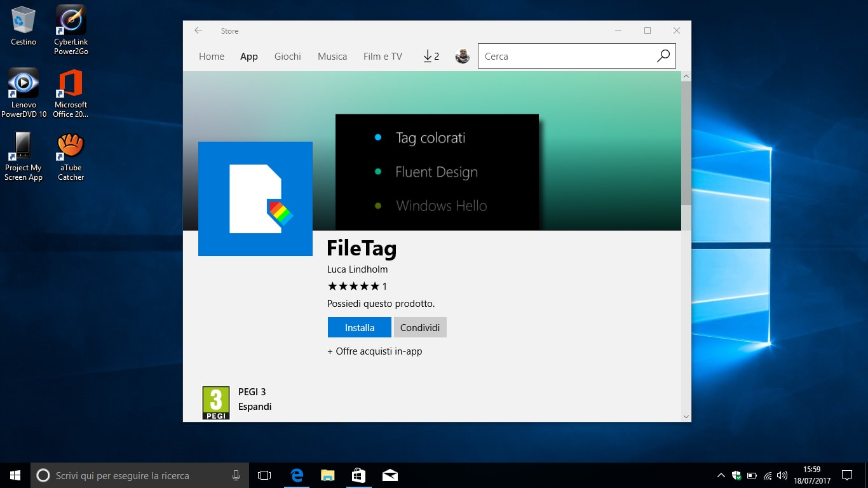868x488 pixels.
Task: Click the Windows Defender tray icon
Action: point(736,475)
